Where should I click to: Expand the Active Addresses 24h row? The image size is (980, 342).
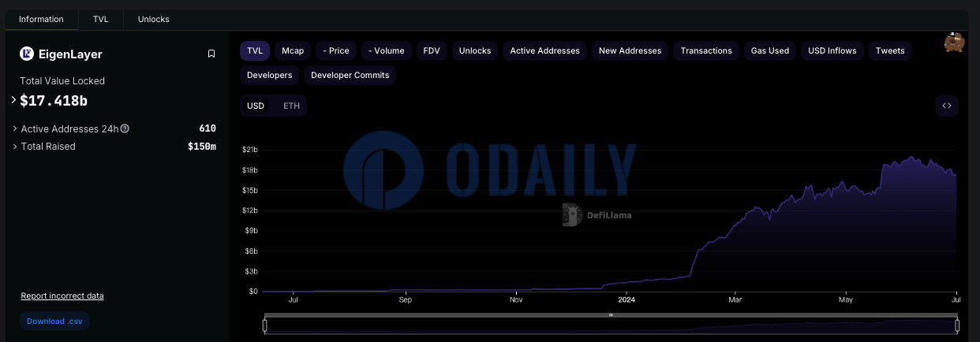coord(15,128)
